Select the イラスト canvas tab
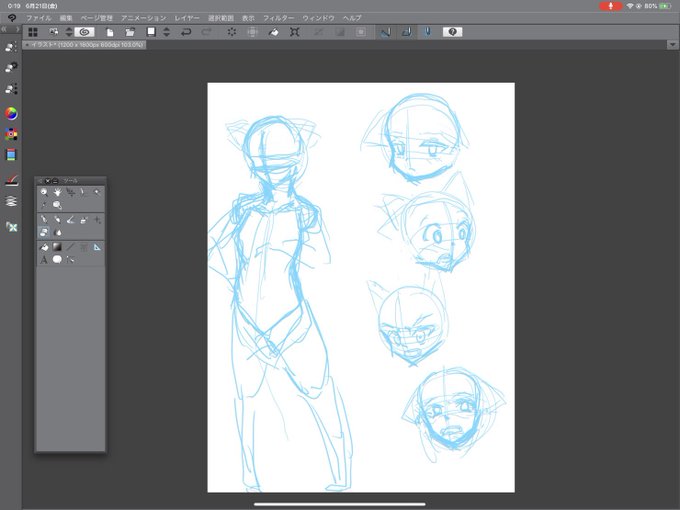Image resolution: width=680 pixels, height=510 pixels. click(85, 44)
